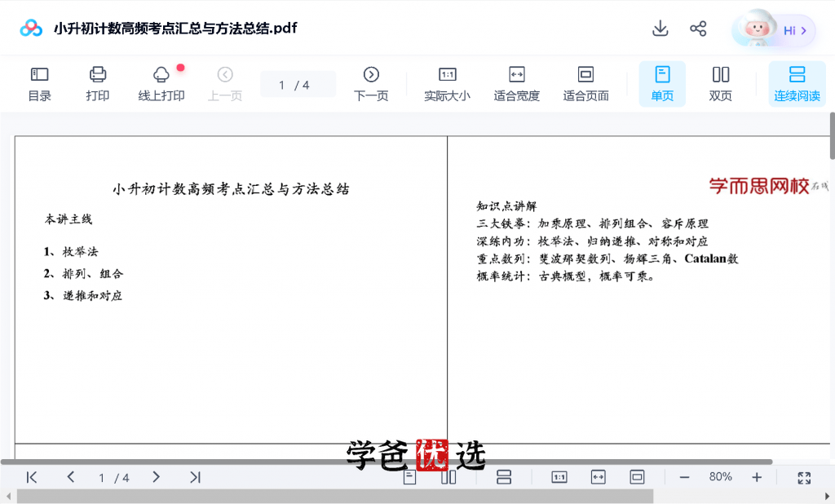Go to next page in bottom bar
Viewport: 835px width, 504px height.
[156, 477]
